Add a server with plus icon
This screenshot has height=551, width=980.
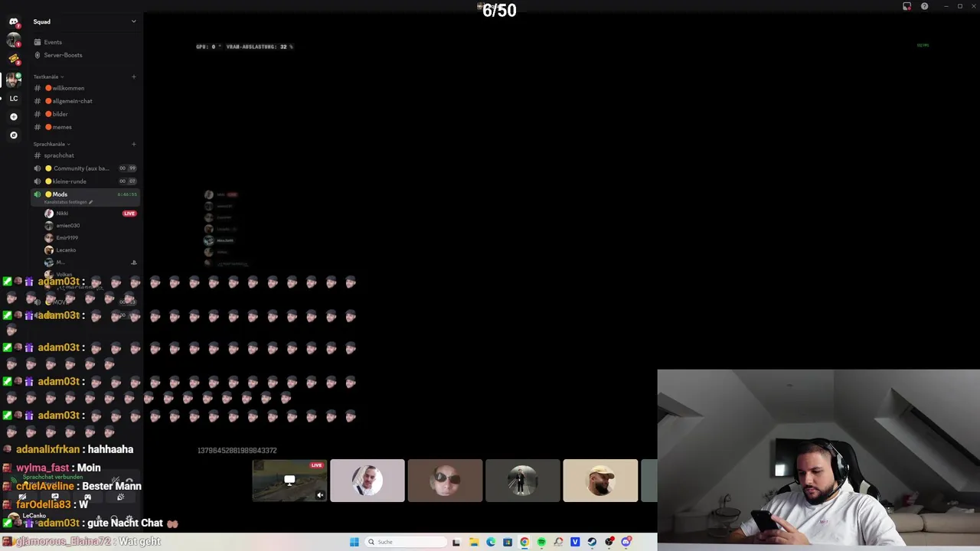[13, 116]
